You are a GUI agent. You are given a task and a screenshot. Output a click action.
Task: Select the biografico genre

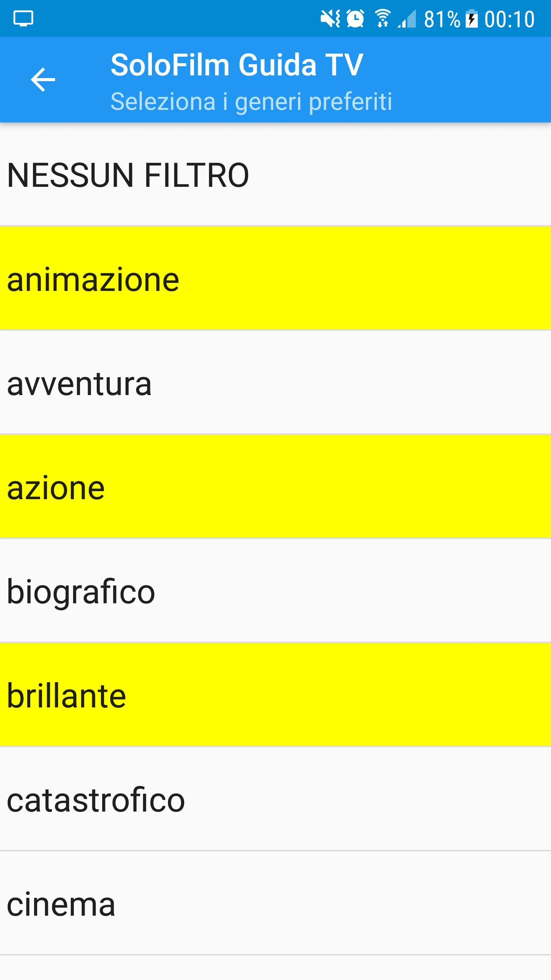(x=275, y=591)
